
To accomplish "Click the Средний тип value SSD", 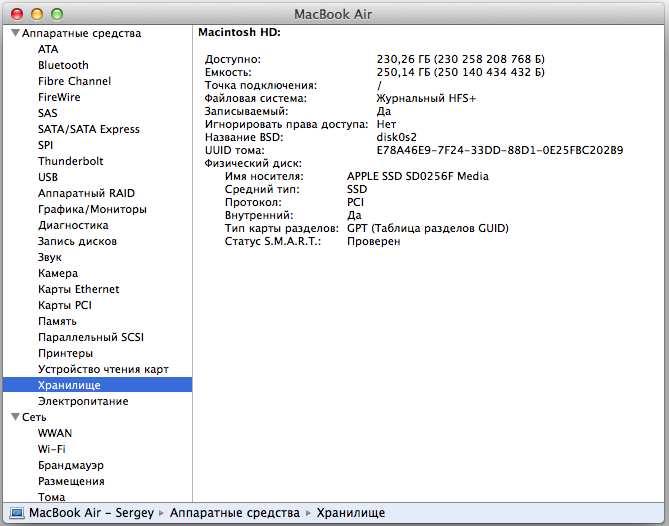I will [x=357, y=189].
